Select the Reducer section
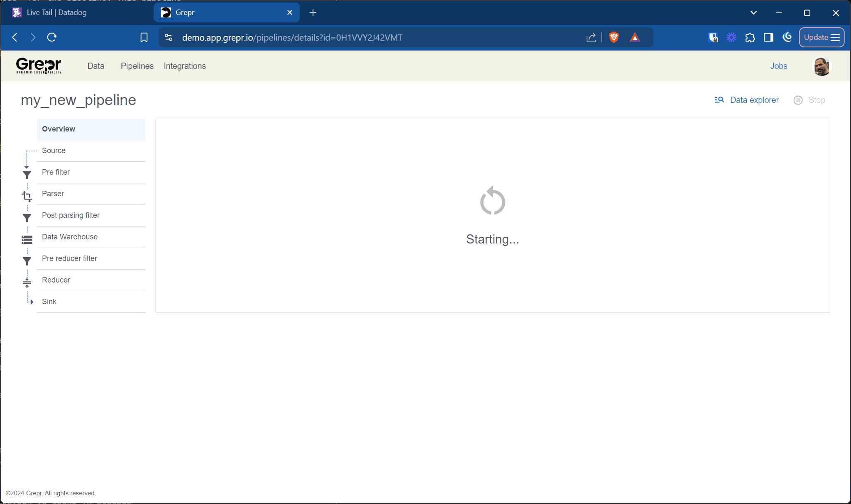 (91, 280)
